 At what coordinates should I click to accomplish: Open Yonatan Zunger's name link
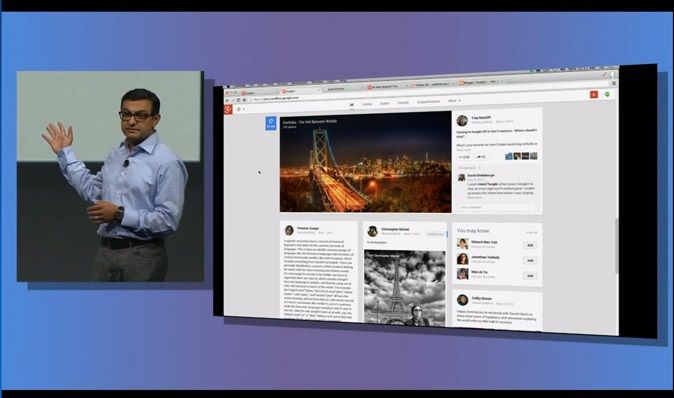(308, 228)
